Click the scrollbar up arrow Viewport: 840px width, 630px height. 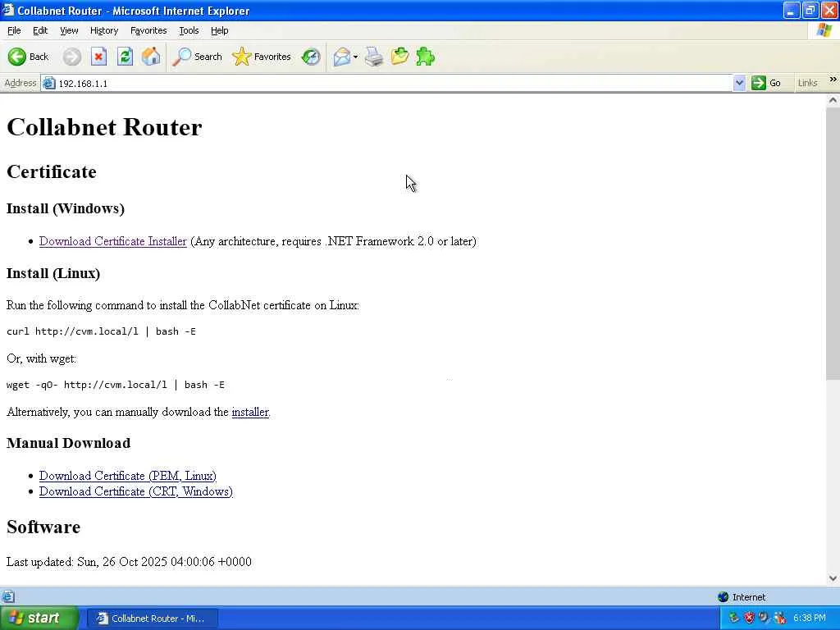(833, 100)
